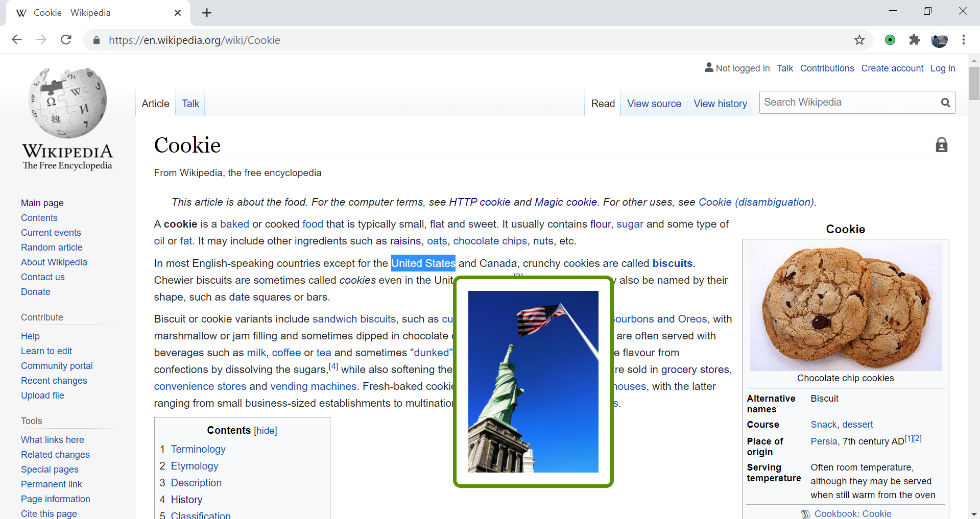The width and height of the screenshot is (980, 519).
Task: Jump to the Etymology section
Action: click(x=195, y=466)
